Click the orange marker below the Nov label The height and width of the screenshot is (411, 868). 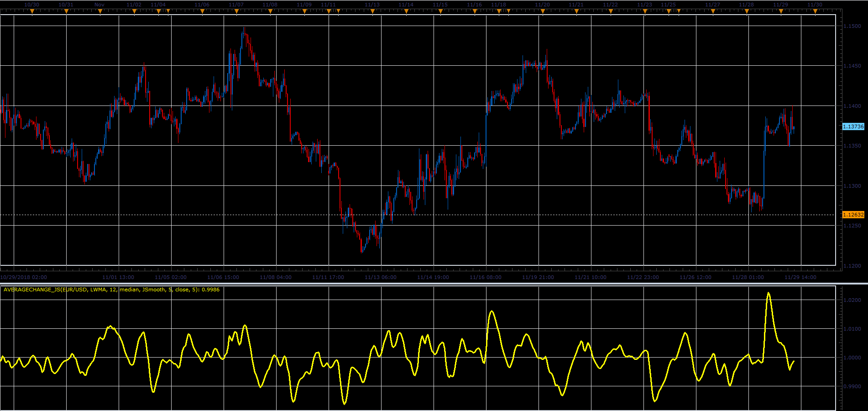(x=100, y=12)
